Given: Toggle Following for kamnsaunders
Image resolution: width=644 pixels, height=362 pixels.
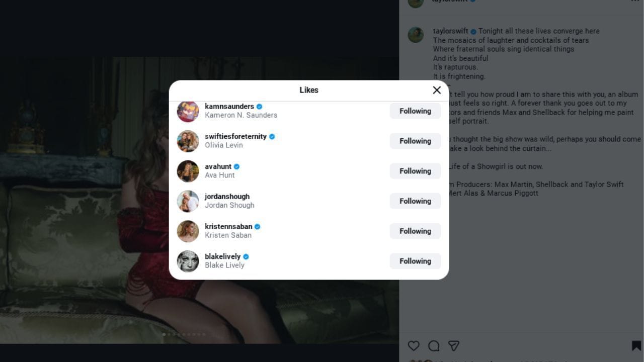Looking at the screenshot, I should tap(415, 111).
